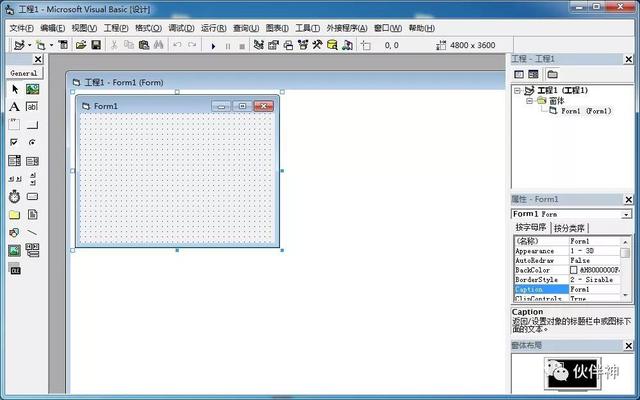Switch to the 按分类序 tab
640x400 pixels.
coord(569,228)
